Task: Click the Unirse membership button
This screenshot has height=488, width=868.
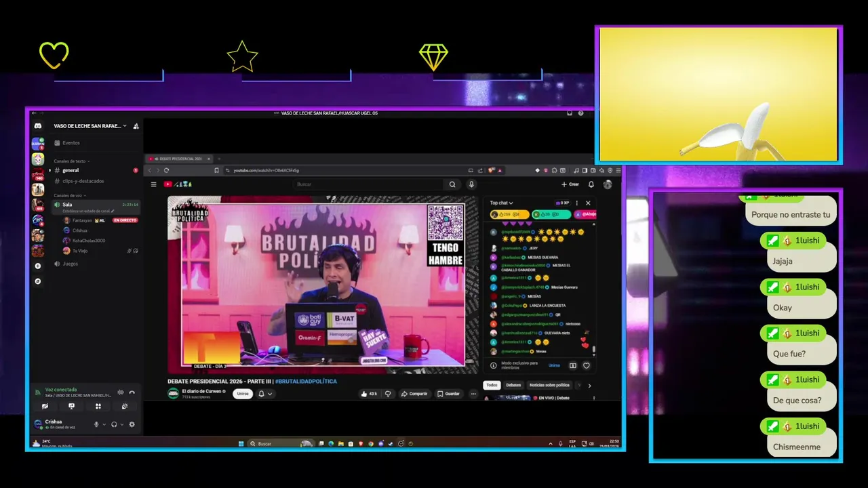Action: tap(243, 394)
